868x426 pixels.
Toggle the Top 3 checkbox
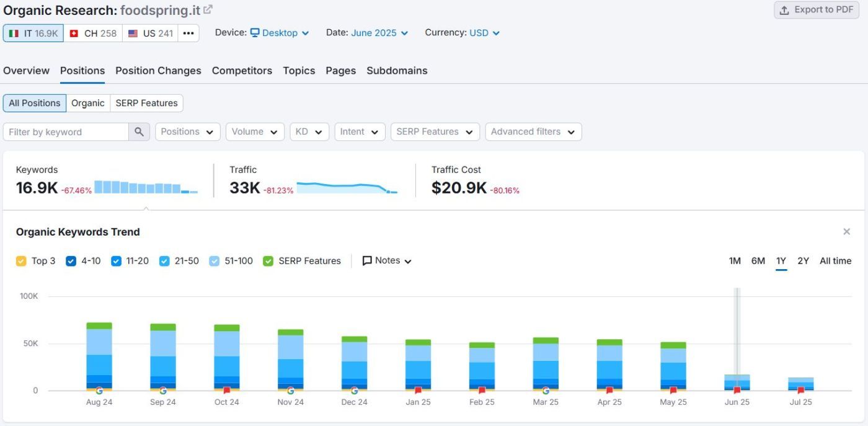pos(21,261)
